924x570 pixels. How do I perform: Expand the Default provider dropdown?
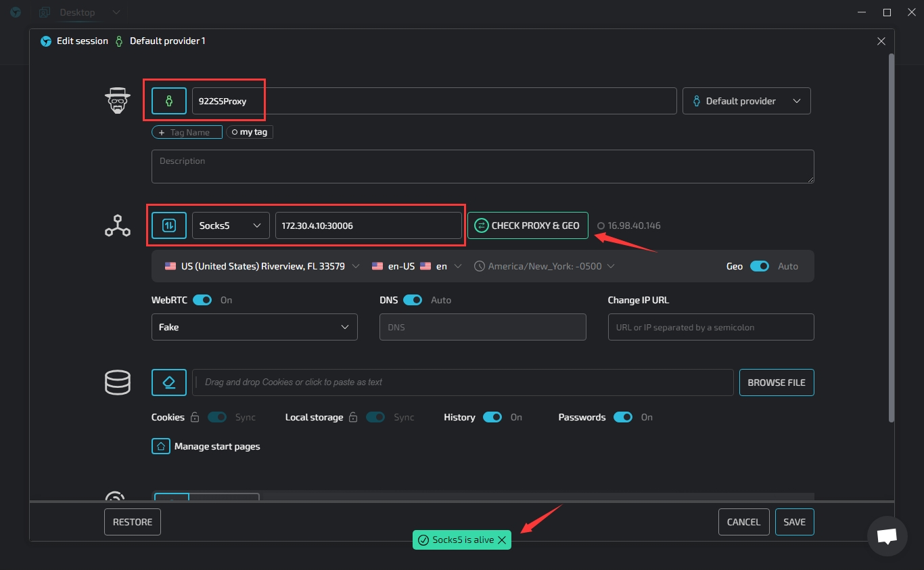click(746, 101)
